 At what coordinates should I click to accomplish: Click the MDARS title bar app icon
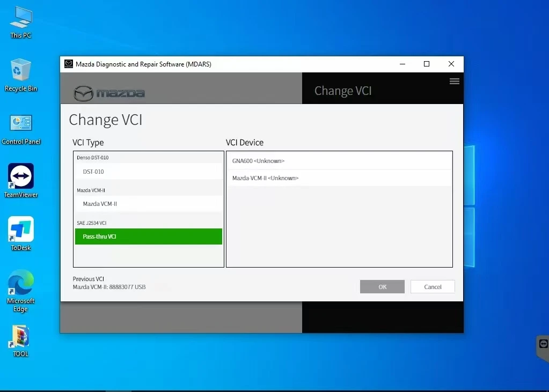(69, 64)
